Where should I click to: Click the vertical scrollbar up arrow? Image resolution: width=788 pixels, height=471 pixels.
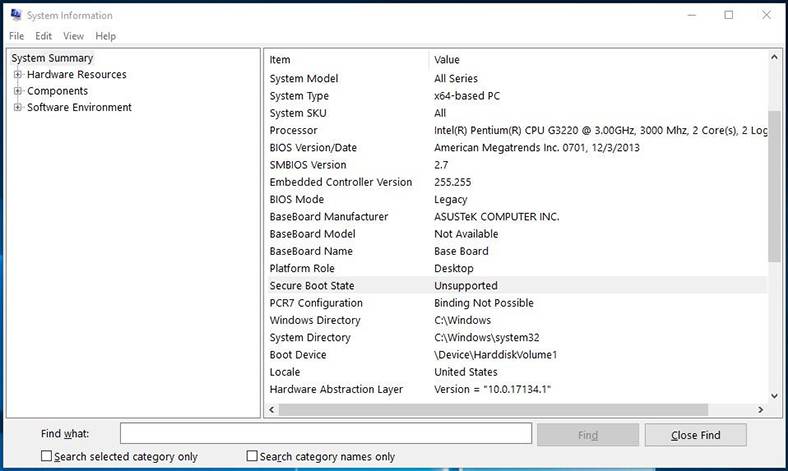point(774,57)
